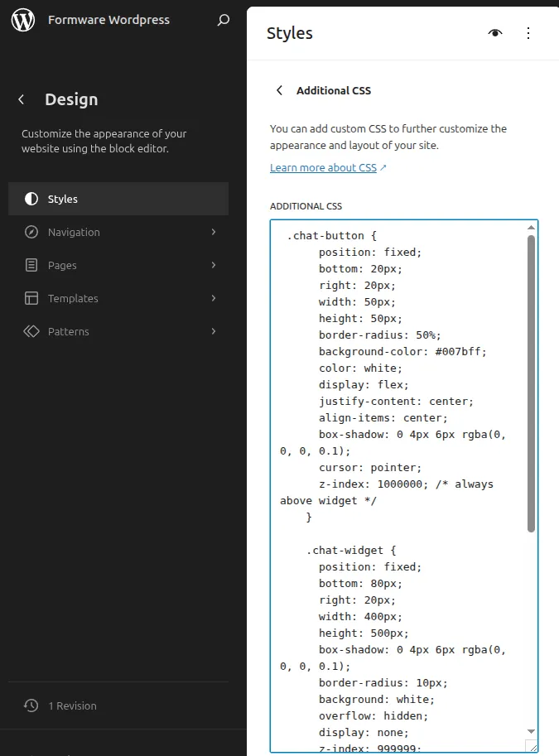Collapse Additional CSS using the back arrow
The height and width of the screenshot is (756, 559).
pos(279,90)
